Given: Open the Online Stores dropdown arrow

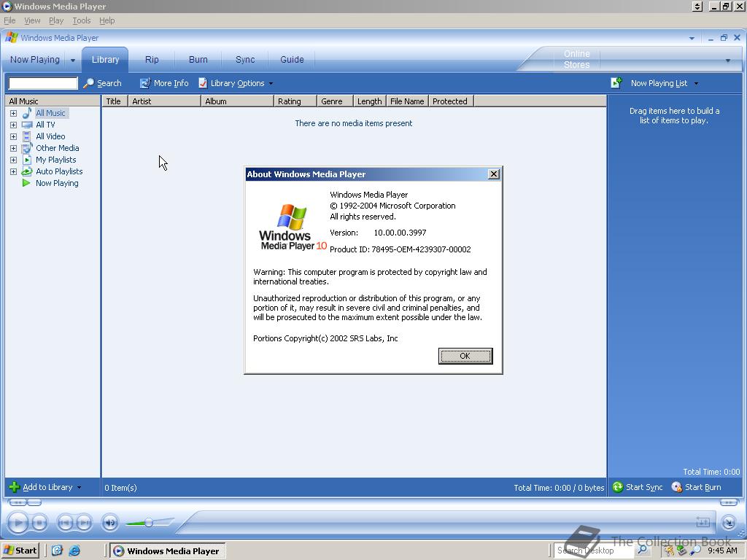Looking at the screenshot, I should (x=728, y=61).
